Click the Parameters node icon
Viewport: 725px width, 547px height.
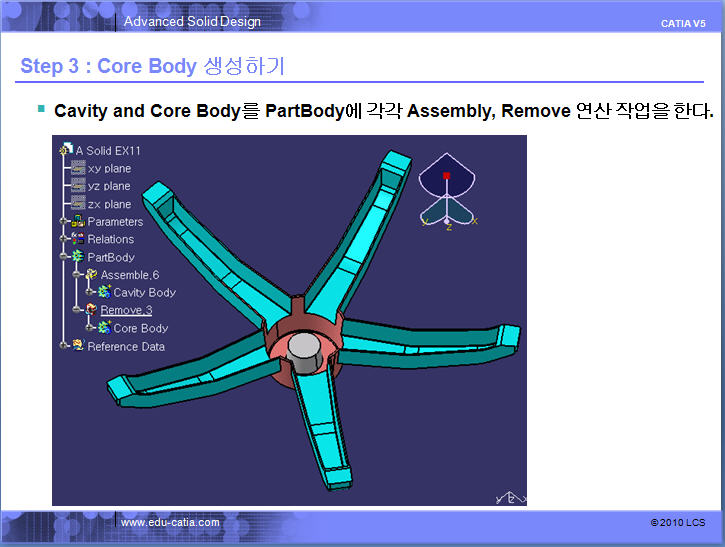tap(78, 222)
